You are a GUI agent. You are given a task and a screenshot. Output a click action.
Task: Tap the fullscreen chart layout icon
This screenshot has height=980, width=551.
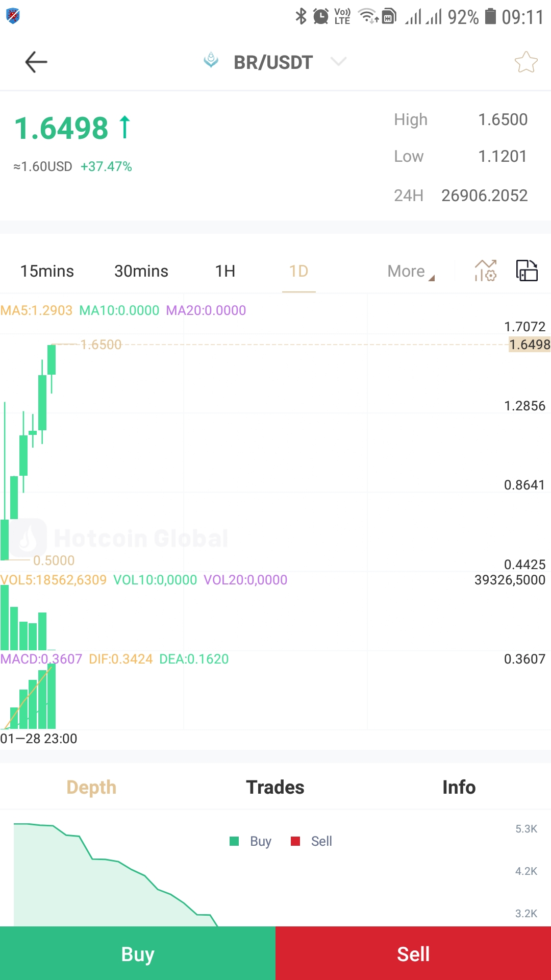click(527, 271)
